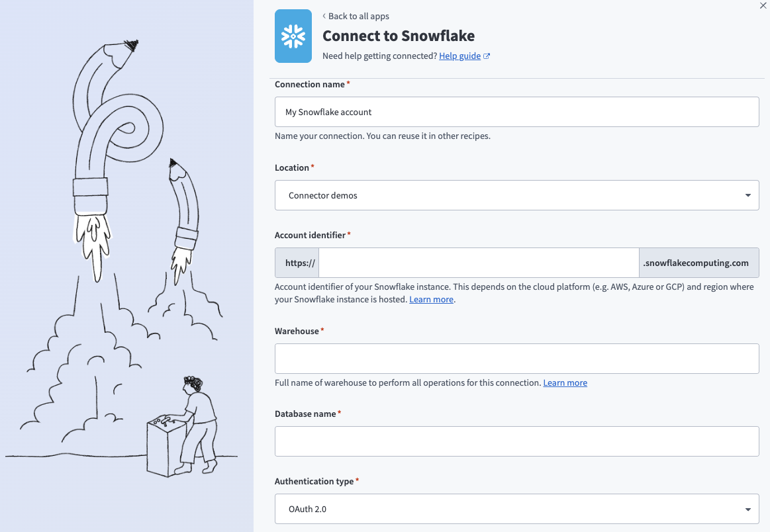Go back to all apps
The width and height of the screenshot is (770, 532).
coord(356,16)
